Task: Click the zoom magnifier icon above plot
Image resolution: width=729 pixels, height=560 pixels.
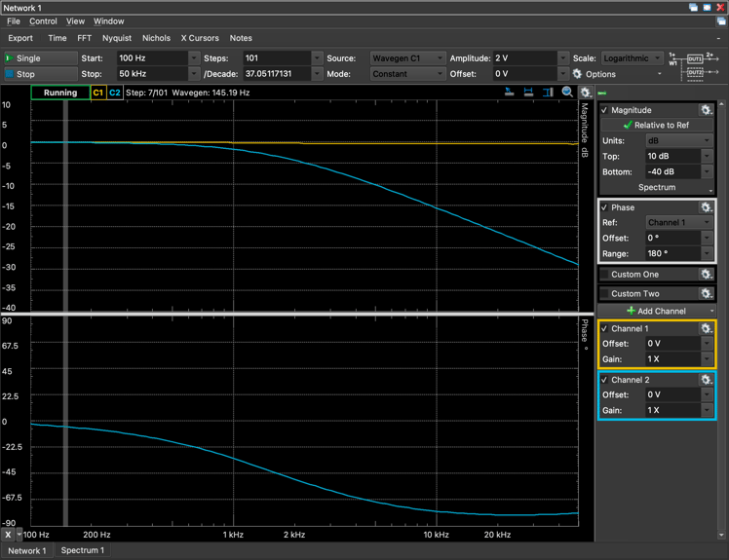Action: click(x=567, y=93)
